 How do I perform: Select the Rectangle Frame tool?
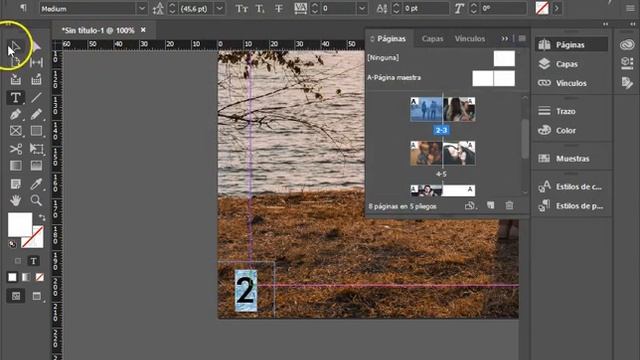16,131
